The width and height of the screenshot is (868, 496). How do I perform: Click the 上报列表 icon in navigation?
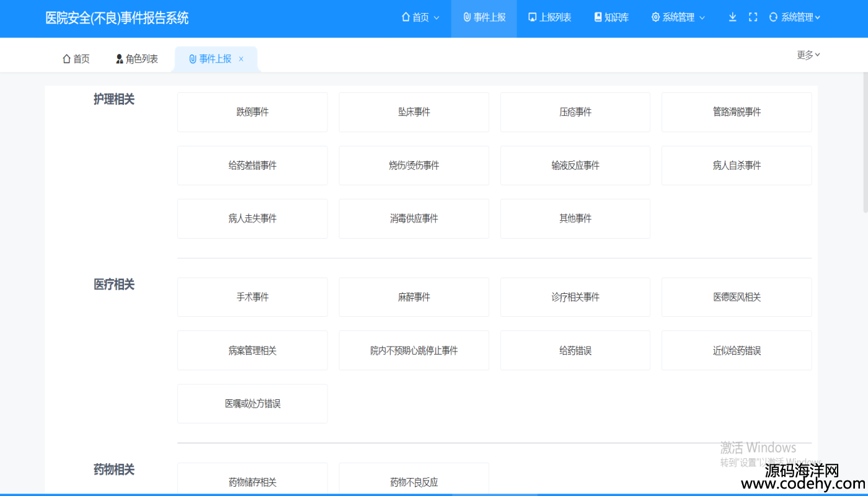pyautogui.click(x=532, y=17)
